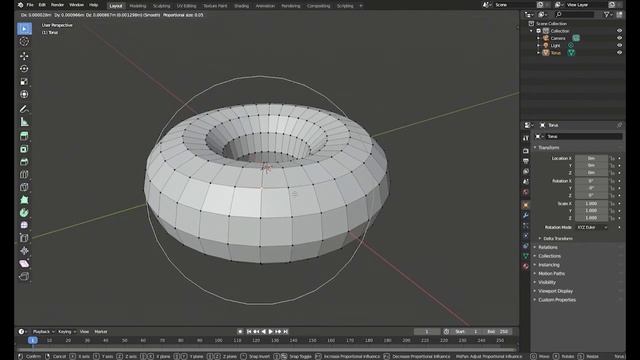Activate the Edge Slide tool

pos(24,238)
